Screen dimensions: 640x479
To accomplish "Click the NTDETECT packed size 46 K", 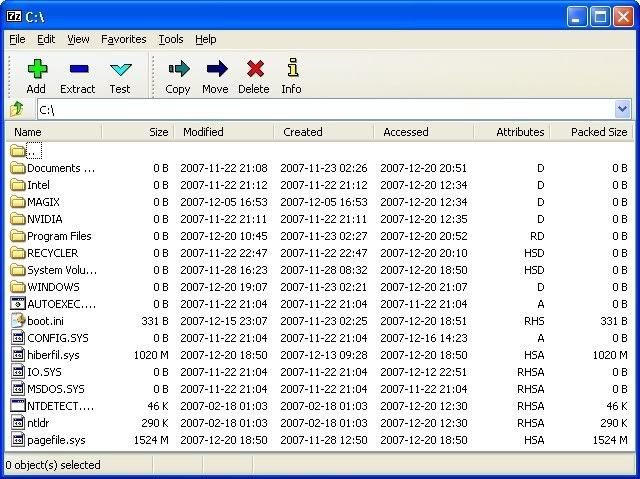I will (617, 406).
